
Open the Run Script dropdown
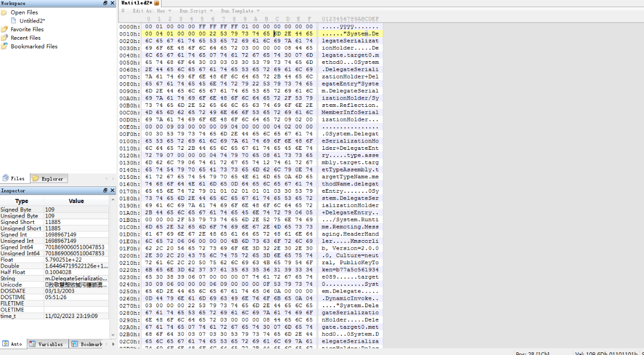point(196,11)
